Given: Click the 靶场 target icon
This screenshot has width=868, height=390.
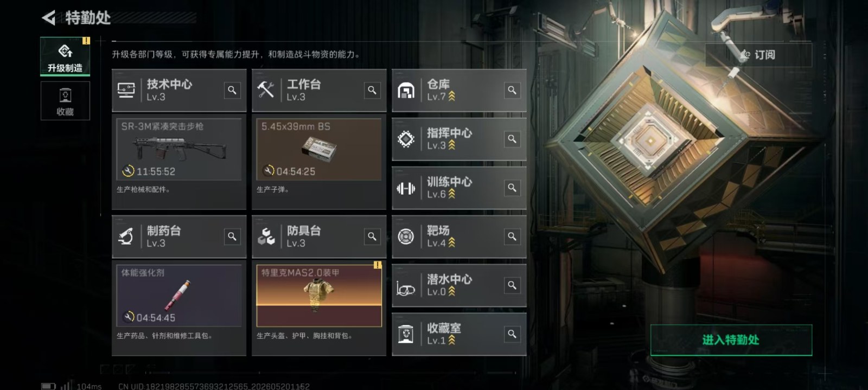Looking at the screenshot, I should click(406, 236).
